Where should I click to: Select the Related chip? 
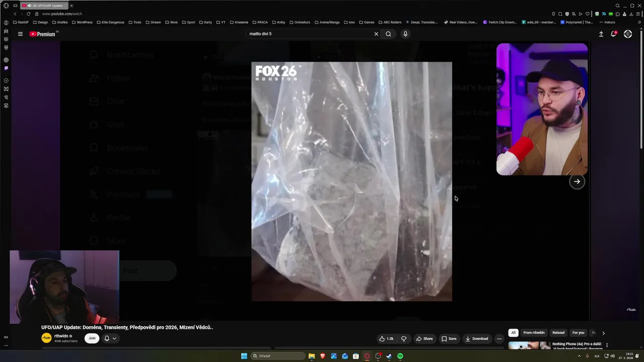[x=558, y=333]
